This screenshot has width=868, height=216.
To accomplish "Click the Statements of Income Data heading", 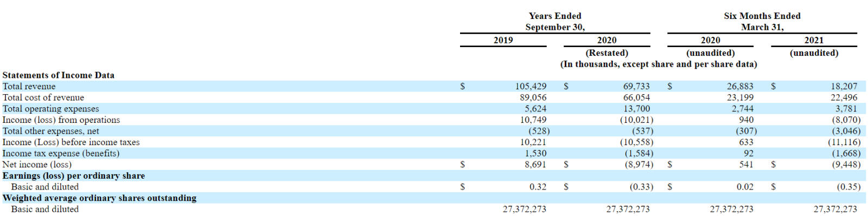I will click(x=59, y=75).
